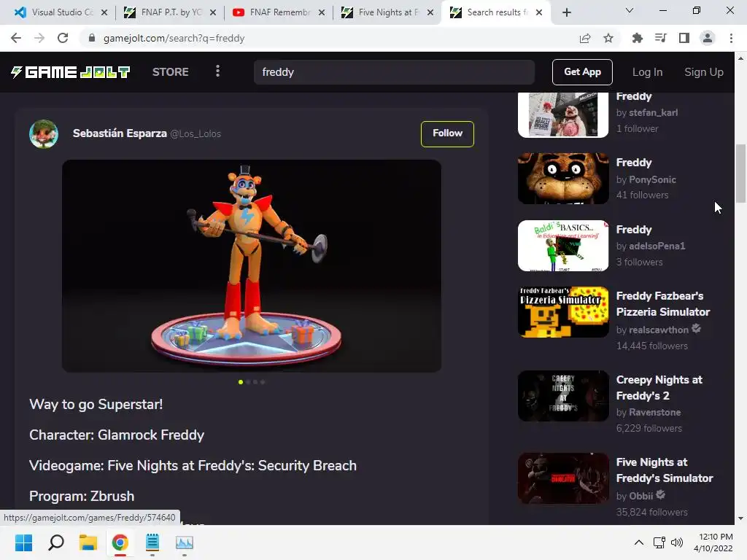747x560 pixels.
Task: Toggle the Chrome side panel icon
Action: pyautogui.click(x=684, y=38)
